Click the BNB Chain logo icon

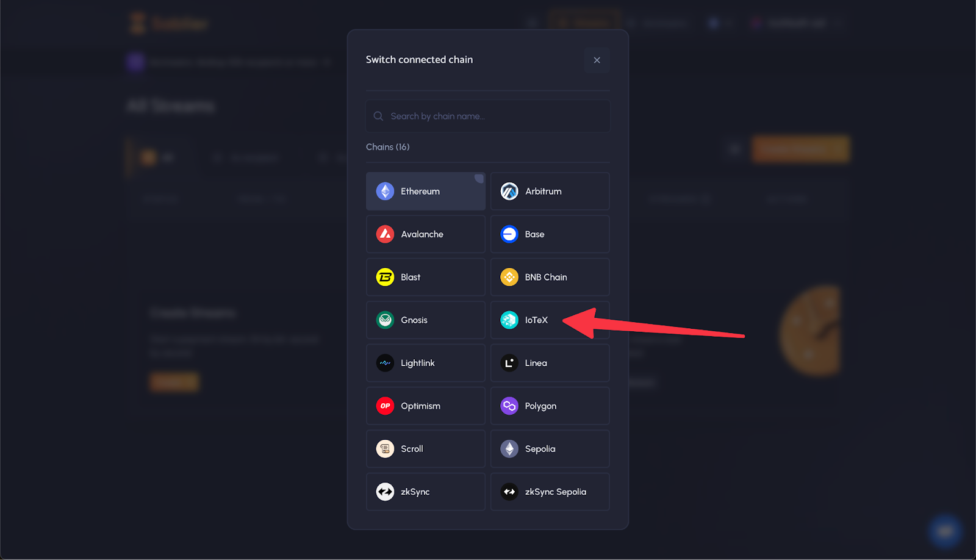click(x=509, y=277)
